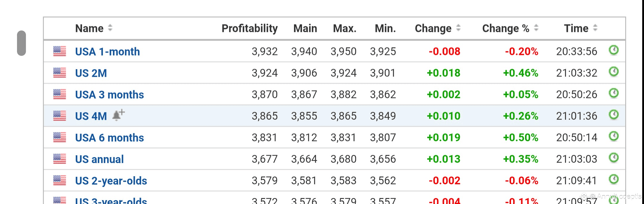Sort by the Time column arrows
The width and height of the screenshot is (644, 204).
click(x=595, y=28)
